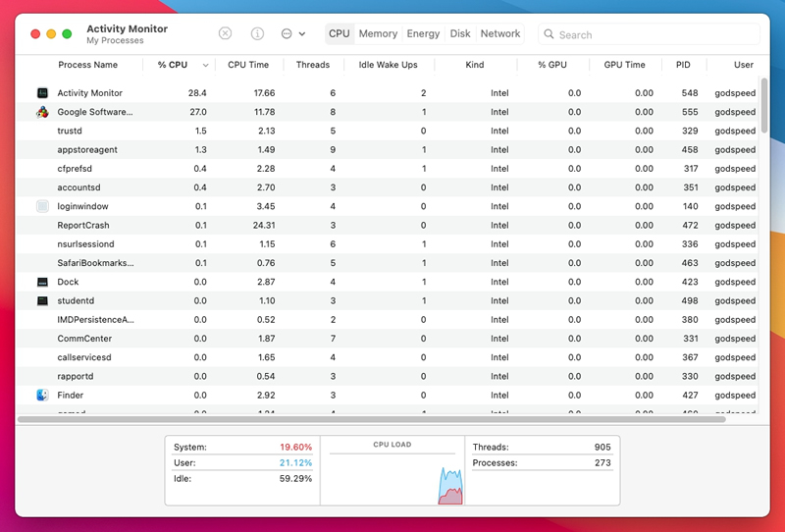Click the Idle 59.29% value
785x532 pixels.
click(295, 478)
